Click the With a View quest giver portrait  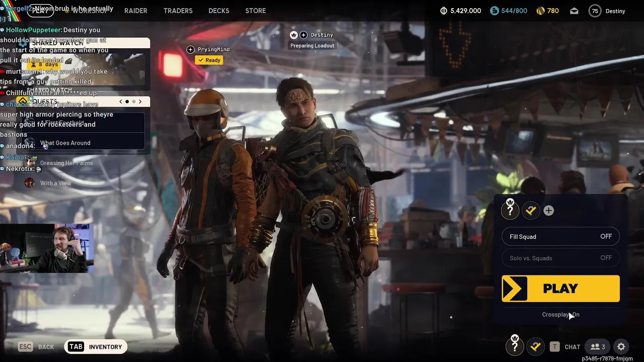30,183
